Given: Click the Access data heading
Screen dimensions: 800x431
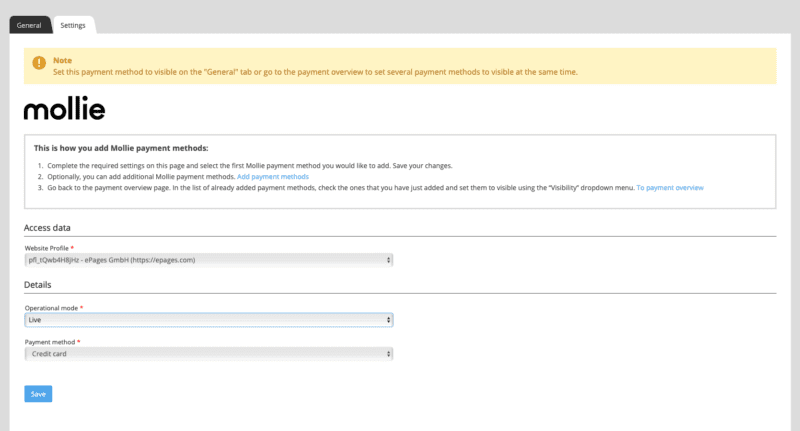Looking at the screenshot, I should (x=47, y=228).
